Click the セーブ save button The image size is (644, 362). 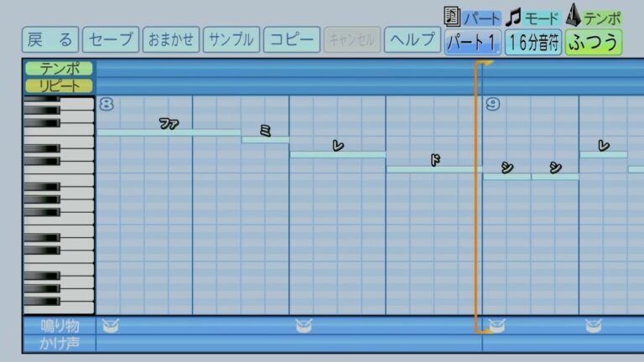[x=112, y=39]
